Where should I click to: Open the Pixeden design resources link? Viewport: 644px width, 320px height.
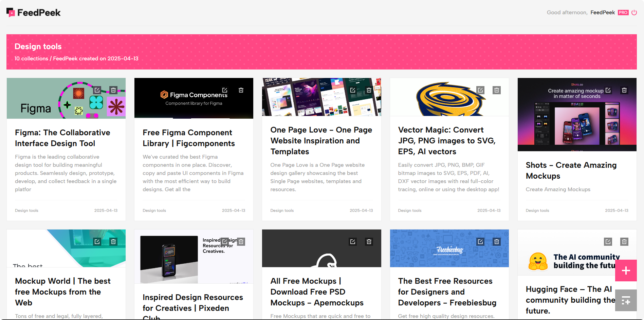192,303
